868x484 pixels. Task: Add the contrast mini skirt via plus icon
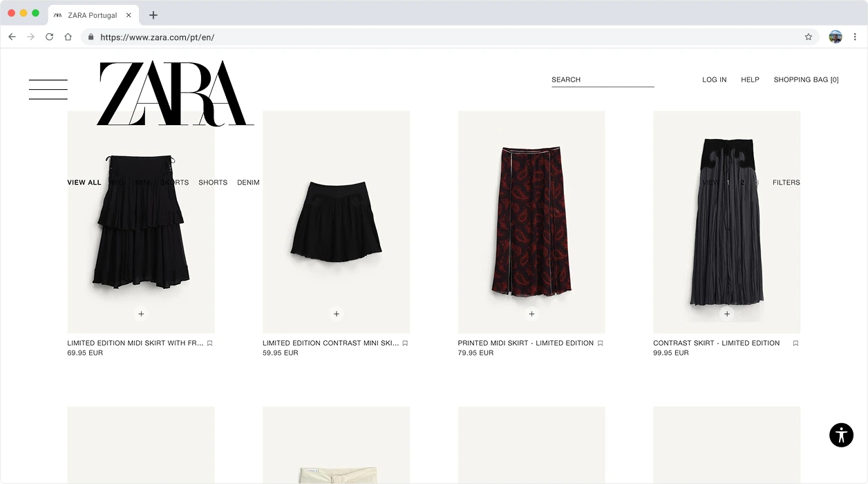point(337,314)
